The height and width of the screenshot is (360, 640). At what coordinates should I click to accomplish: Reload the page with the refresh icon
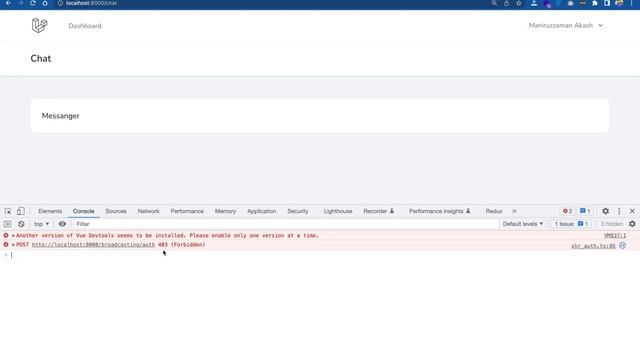(x=33, y=3)
